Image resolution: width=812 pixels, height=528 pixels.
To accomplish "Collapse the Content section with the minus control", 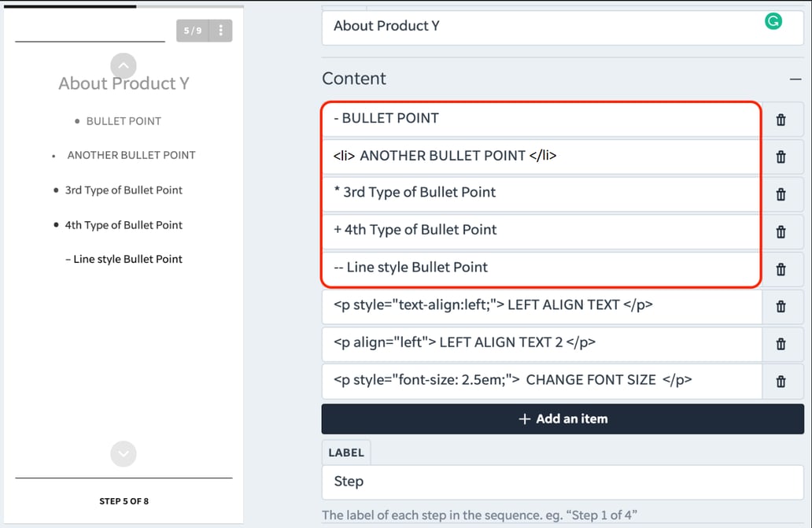I will 796,79.
